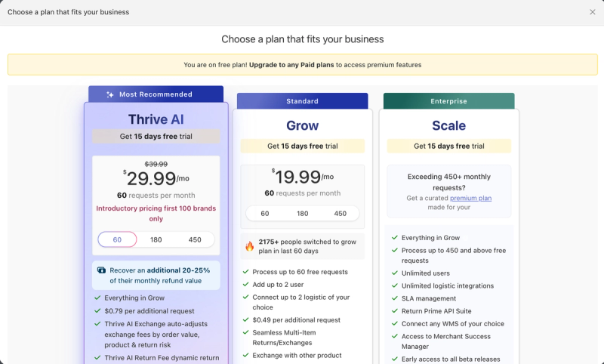Click 'Unlimited logistic integrations' feature
This screenshot has width=604, height=364.
pyautogui.click(x=448, y=285)
